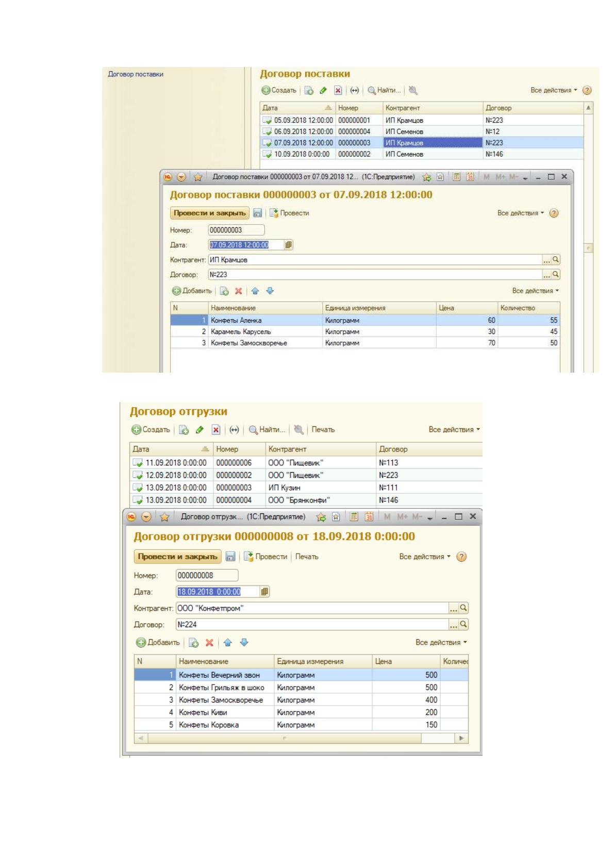Open the calendar picker beside 18.09.2018 date
Viewport: 614px width, 868px height.
coord(264,592)
